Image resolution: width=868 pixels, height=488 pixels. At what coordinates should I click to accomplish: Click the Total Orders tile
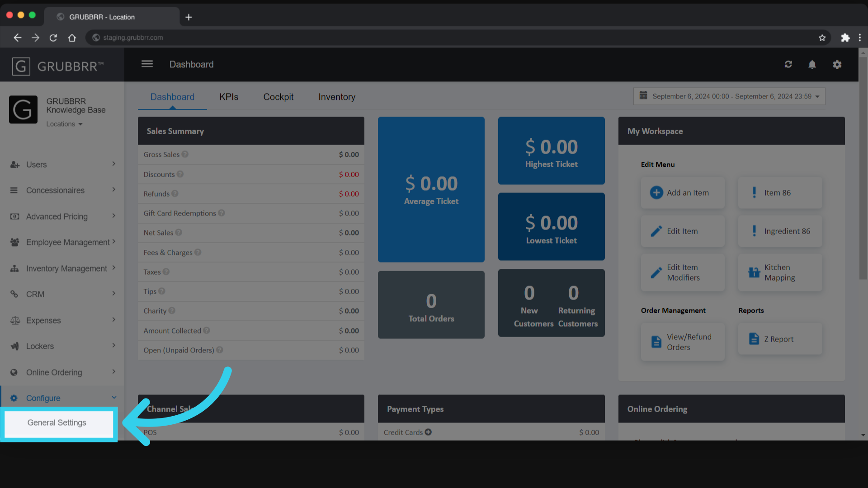[431, 305]
